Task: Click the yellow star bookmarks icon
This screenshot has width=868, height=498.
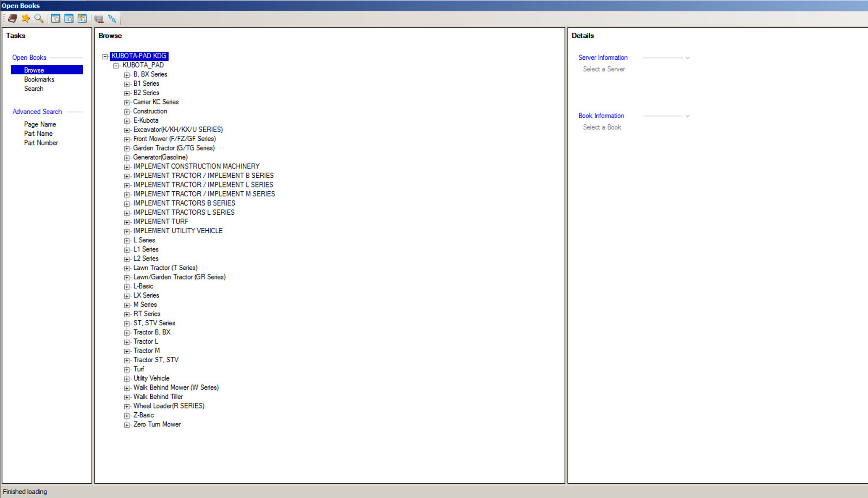Action: pos(26,18)
